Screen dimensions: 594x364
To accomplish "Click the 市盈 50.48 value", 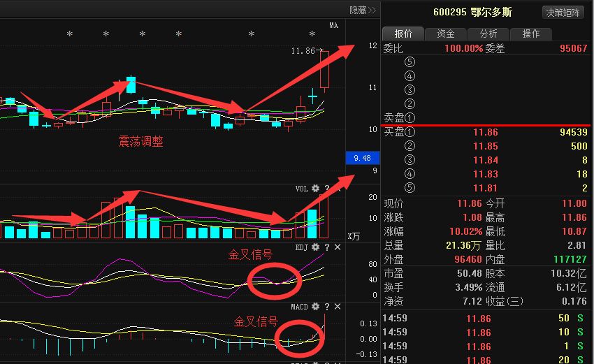I will pos(470,273).
